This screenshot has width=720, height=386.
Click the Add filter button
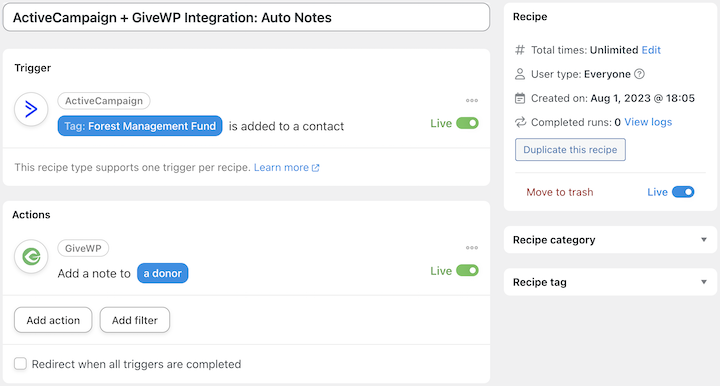135,320
